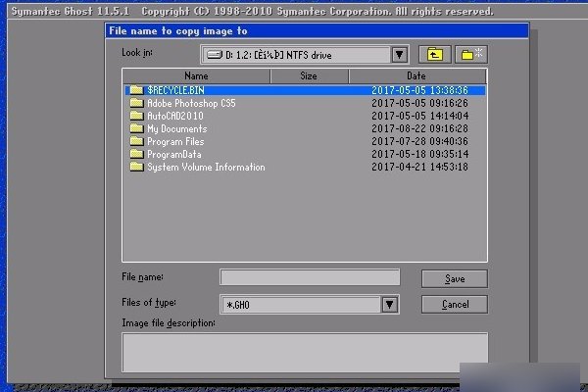Click the $RECYCLE.BIN folder icon
Image resolution: width=588 pixels, height=392 pixels.
(x=136, y=90)
